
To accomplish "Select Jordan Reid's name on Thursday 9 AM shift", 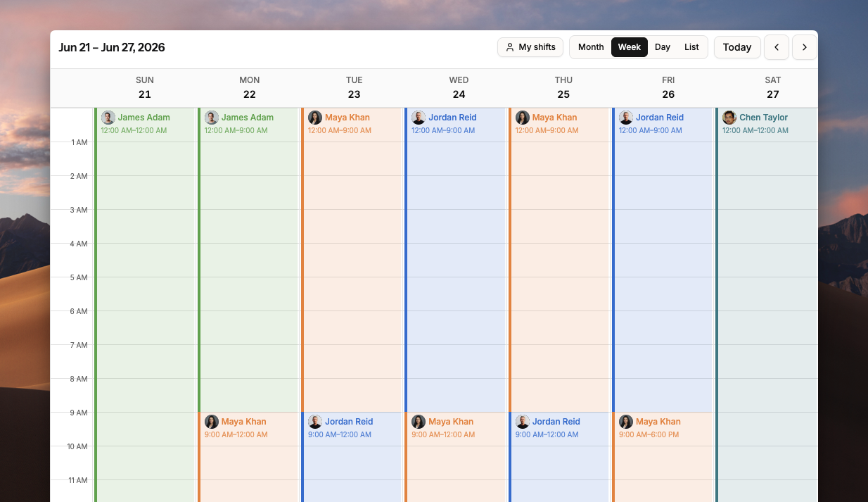I will coord(556,422).
